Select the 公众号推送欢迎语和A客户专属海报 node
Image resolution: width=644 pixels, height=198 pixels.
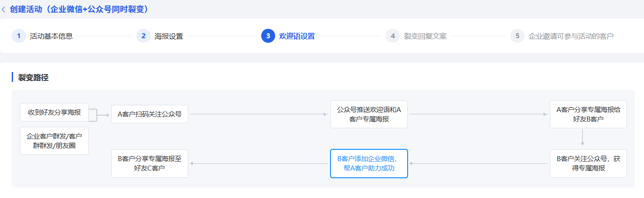click(x=369, y=114)
